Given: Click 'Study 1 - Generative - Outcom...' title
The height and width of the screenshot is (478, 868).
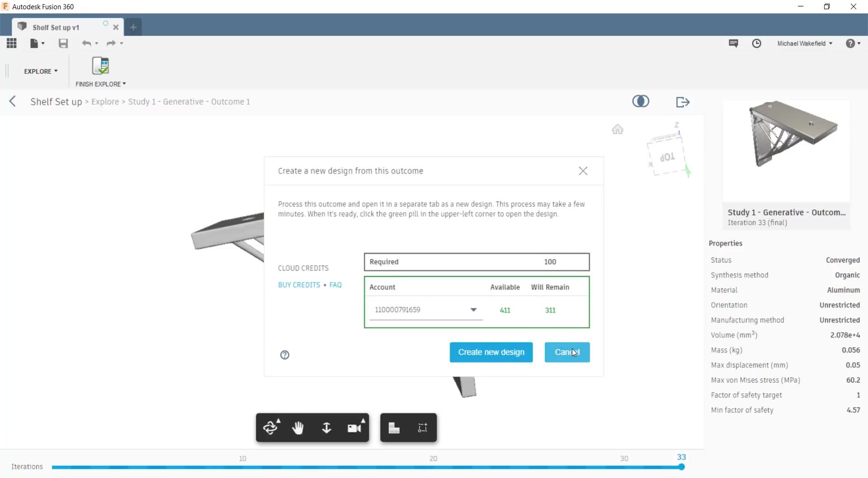Looking at the screenshot, I should click(787, 212).
